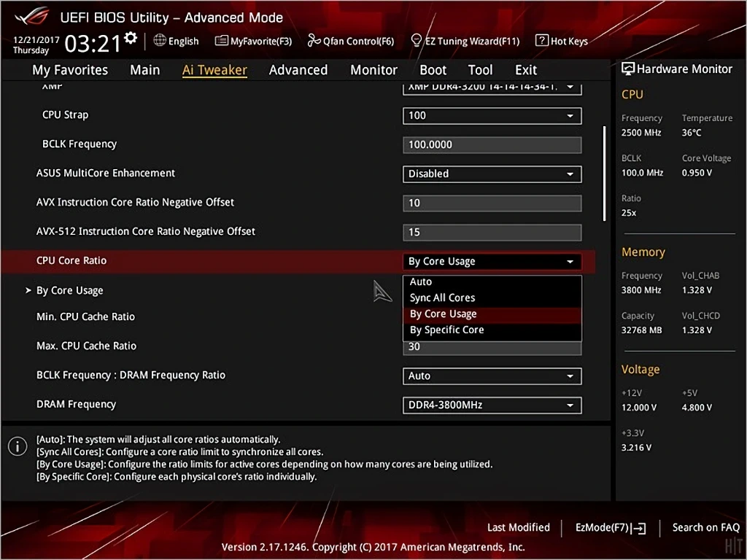
Task: Click the ROG logo icon
Action: coord(32,16)
